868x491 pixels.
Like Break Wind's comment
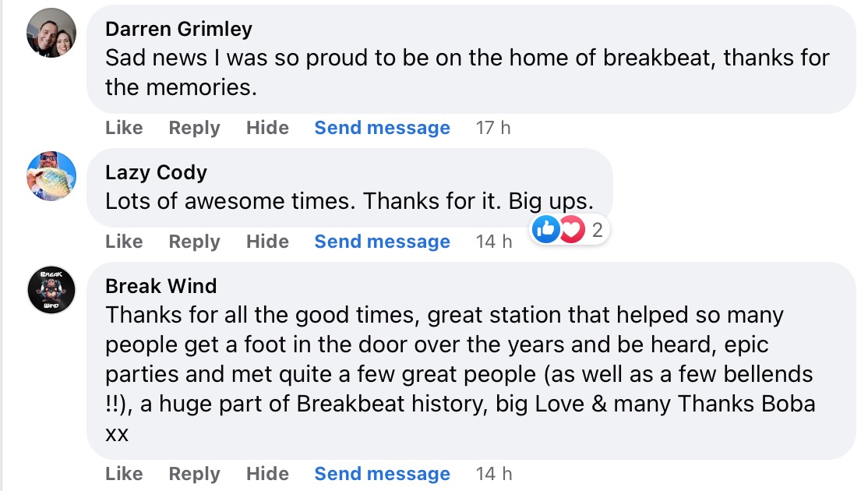[x=124, y=474]
